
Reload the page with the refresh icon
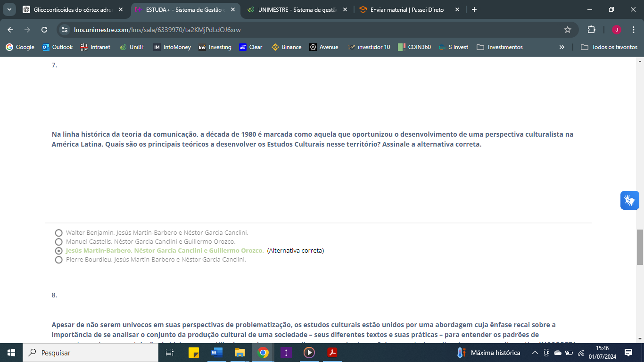tap(44, 30)
